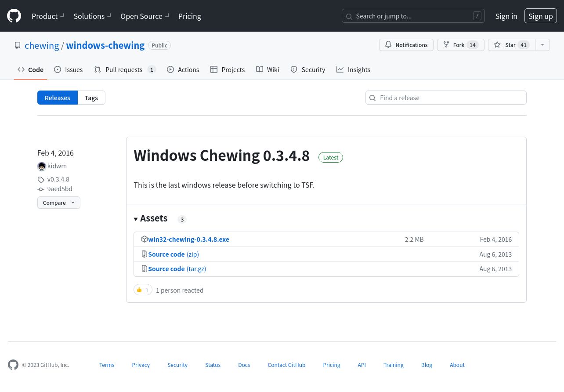The image size is (564, 392).
Task: Click the Notifications button
Action: pyautogui.click(x=406, y=45)
